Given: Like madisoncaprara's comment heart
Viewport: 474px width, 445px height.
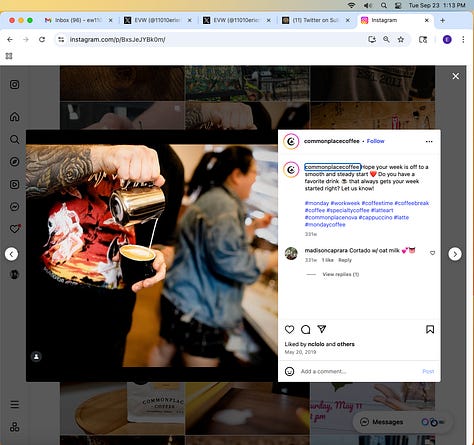Looking at the screenshot, I should pyautogui.click(x=432, y=253).
